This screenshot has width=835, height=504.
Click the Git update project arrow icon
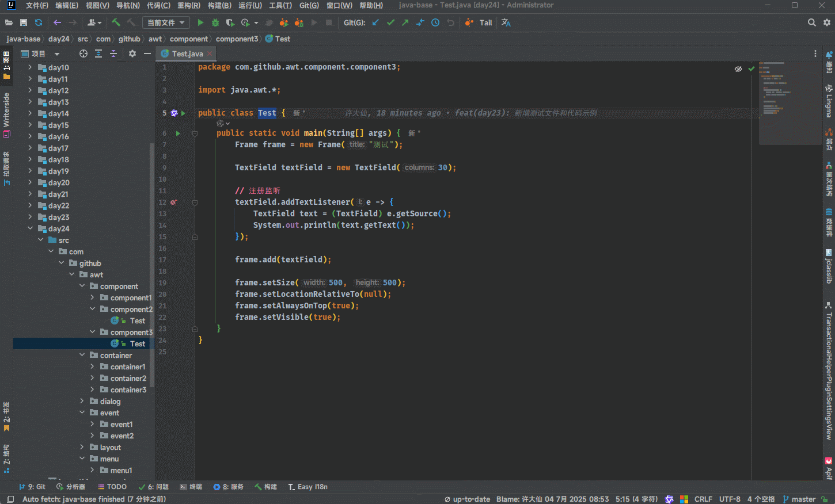[375, 22]
